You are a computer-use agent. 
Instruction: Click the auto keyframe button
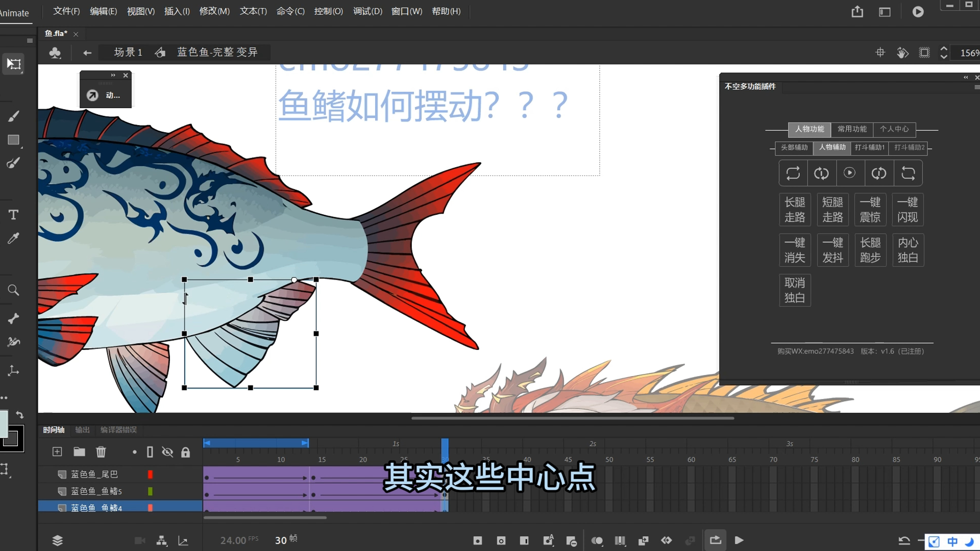pos(548,541)
